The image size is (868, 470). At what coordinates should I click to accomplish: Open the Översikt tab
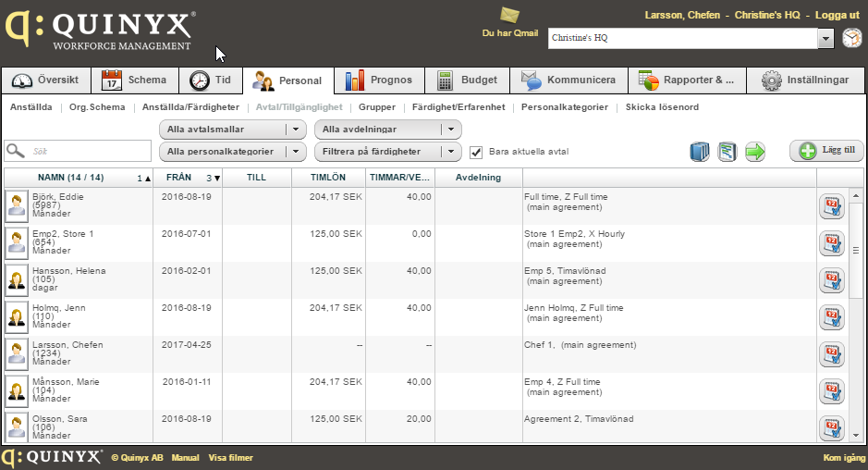click(x=46, y=80)
